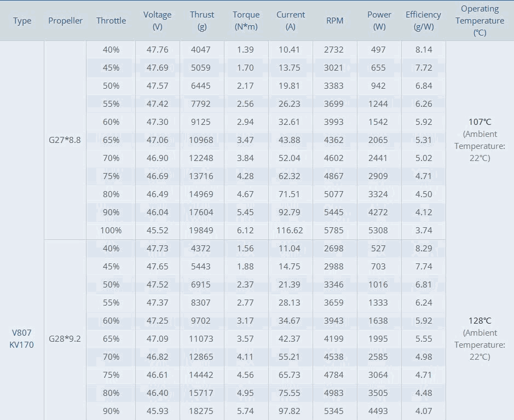This screenshot has height=420, width=514.
Task: Click the Type column header
Action: point(22,21)
